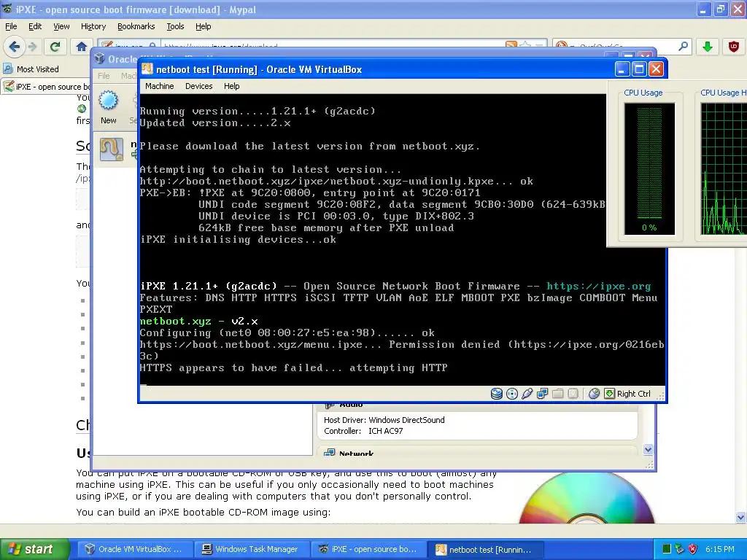Click the green tray icon next to the clock
The width and height of the screenshot is (747, 560).
667,549
